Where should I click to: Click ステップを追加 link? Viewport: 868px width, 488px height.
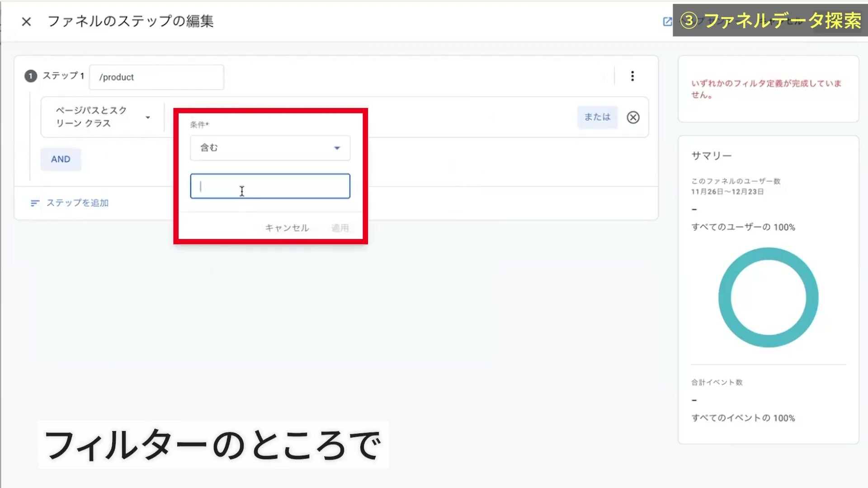point(77,203)
